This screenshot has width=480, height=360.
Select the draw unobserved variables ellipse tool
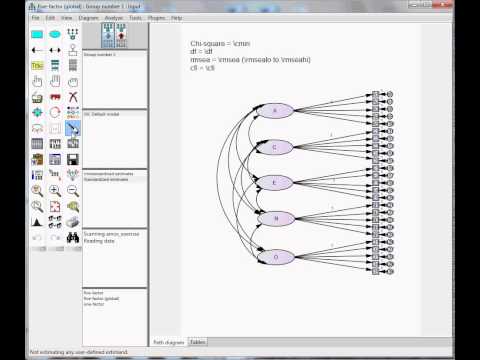(55, 34)
